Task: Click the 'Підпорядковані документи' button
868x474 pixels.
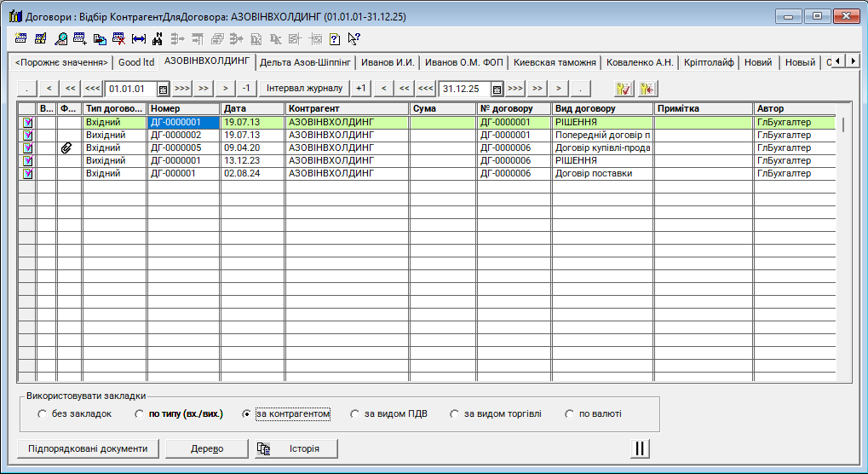Action: click(88, 448)
